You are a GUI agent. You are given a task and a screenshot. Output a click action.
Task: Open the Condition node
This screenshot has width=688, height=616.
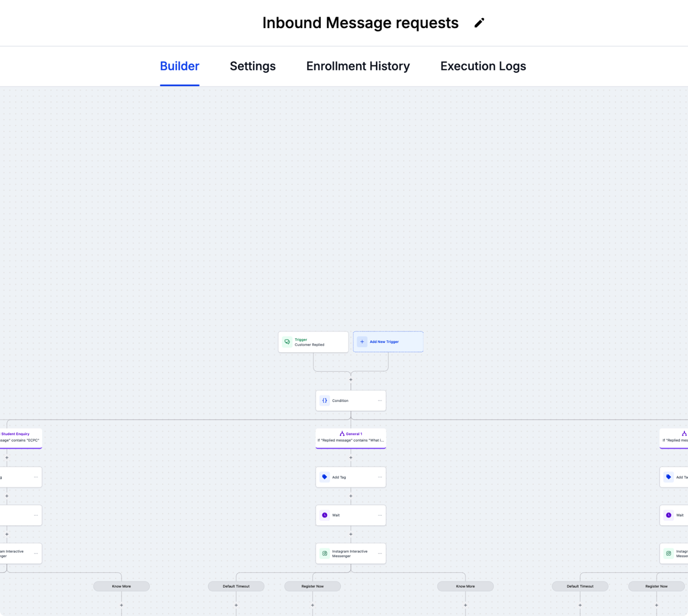coord(350,401)
